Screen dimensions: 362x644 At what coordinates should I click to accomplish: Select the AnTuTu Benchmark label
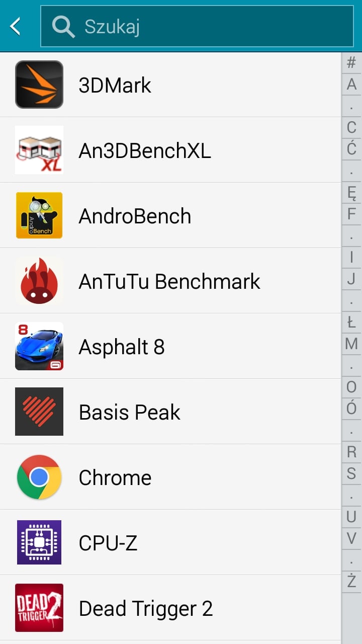tap(169, 282)
